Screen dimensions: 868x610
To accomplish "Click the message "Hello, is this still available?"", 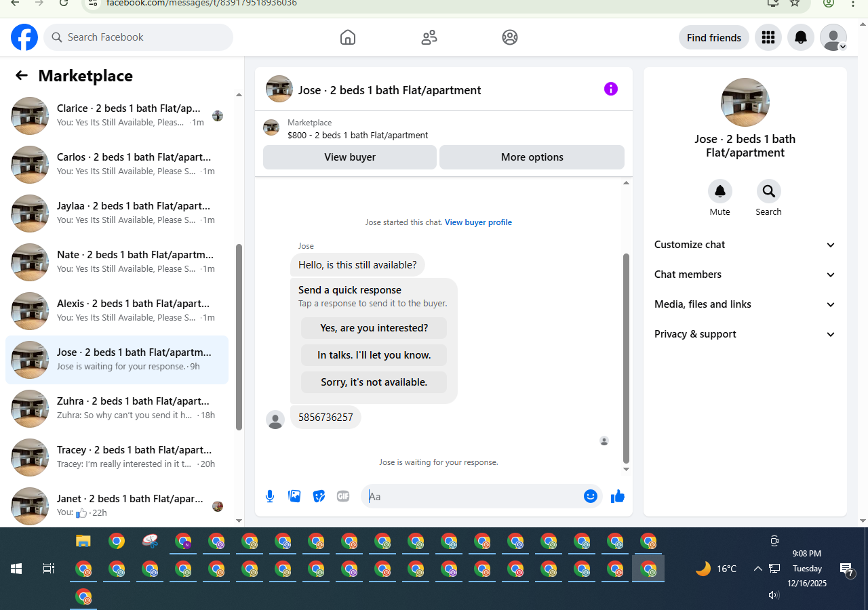I will coord(357,265).
